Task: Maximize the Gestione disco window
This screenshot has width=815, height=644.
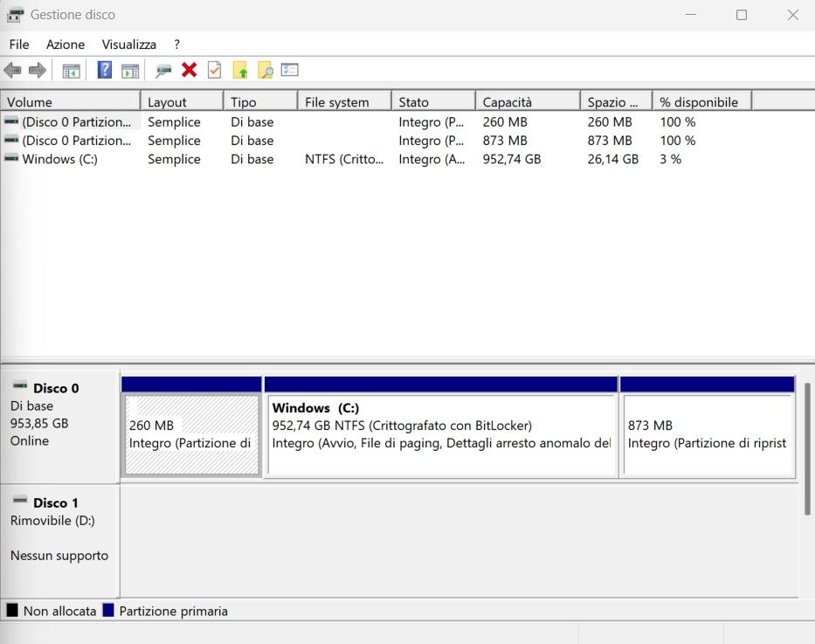Action: click(742, 15)
